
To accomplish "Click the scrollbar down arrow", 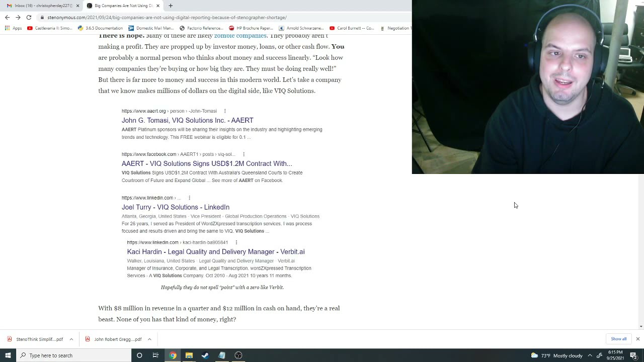I will point(641,326).
